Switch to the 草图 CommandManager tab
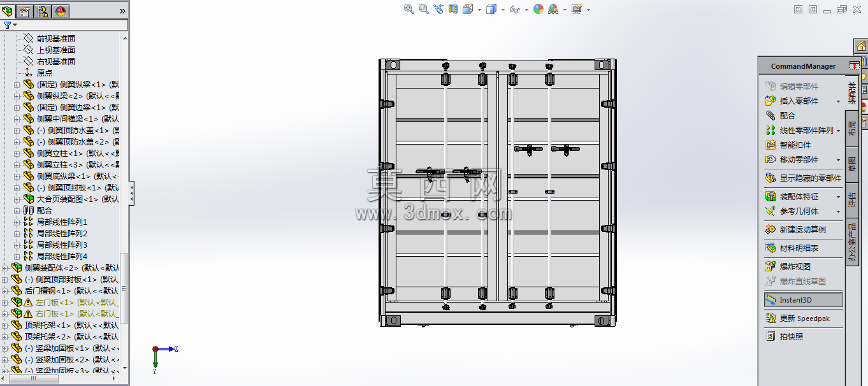This screenshot has height=386, width=868. [x=851, y=164]
